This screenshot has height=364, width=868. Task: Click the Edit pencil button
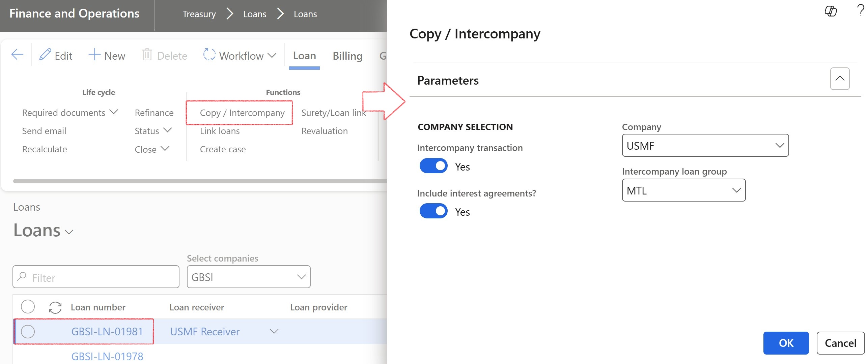[56, 55]
